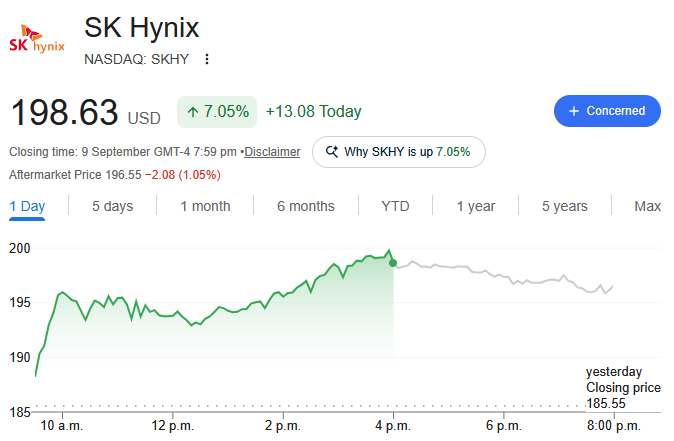This screenshot has width=674, height=441.
Task: Click the −2.08 (1.05%) aftermarket change
Action: (183, 175)
